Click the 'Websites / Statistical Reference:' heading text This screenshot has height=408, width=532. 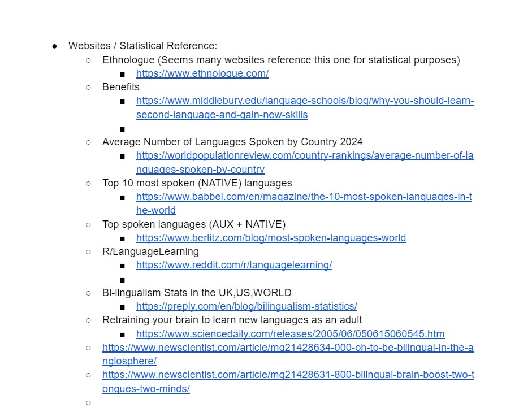(142, 46)
